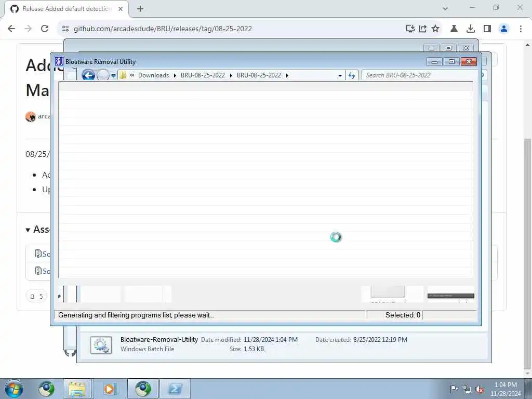This screenshot has width=532, height=399.
Task: Click the Action Center flag tray icon
Action: tap(454, 389)
